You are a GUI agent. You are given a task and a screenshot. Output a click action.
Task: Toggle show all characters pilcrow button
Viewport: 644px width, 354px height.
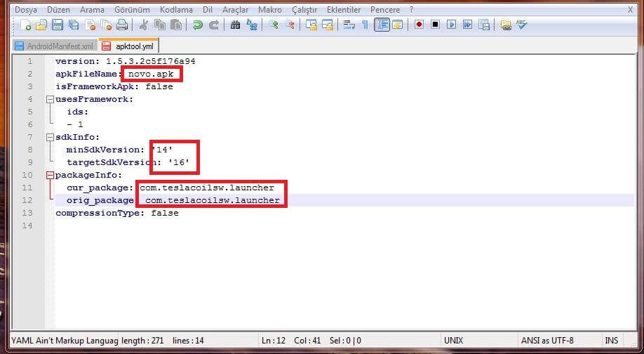click(x=365, y=25)
